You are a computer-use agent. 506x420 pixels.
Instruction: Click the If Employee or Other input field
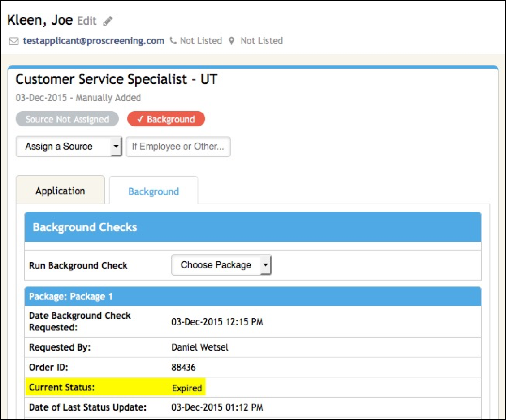click(178, 147)
